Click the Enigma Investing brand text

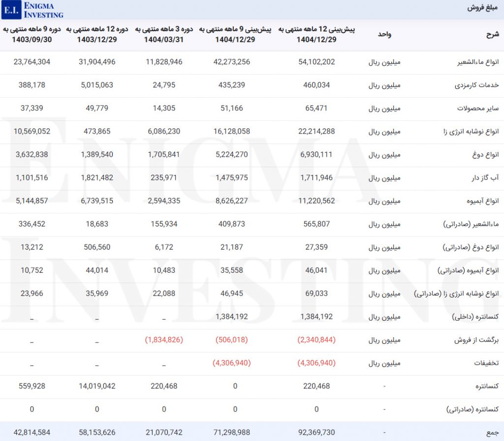43,9
